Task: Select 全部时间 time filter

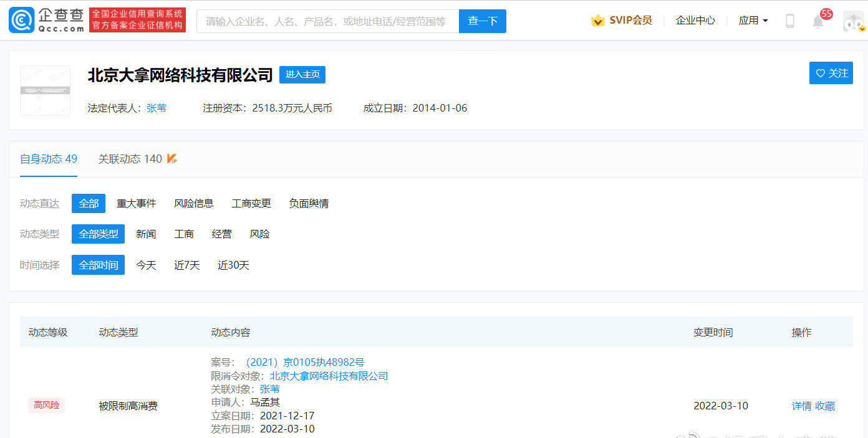Action: tap(99, 265)
